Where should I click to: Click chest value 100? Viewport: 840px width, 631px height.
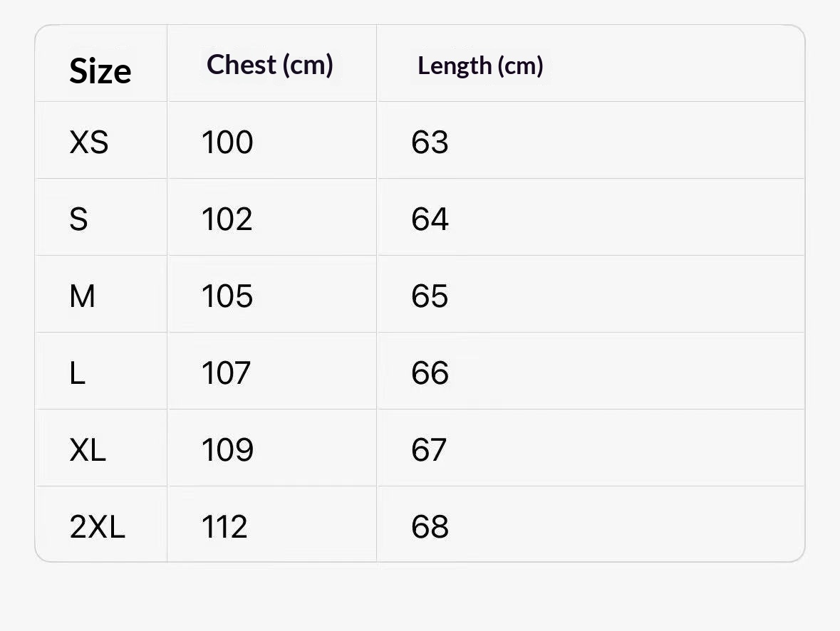pos(227,142)
